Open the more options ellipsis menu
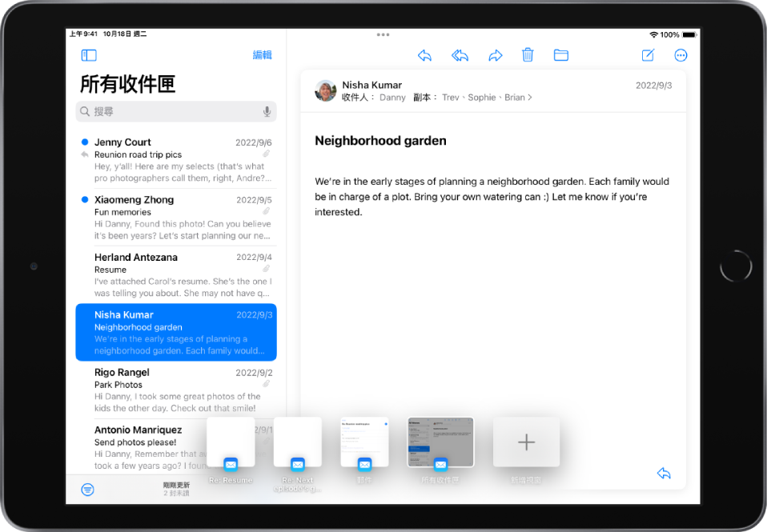The height and width of the screenshot is (532, 771). (681, 55)
